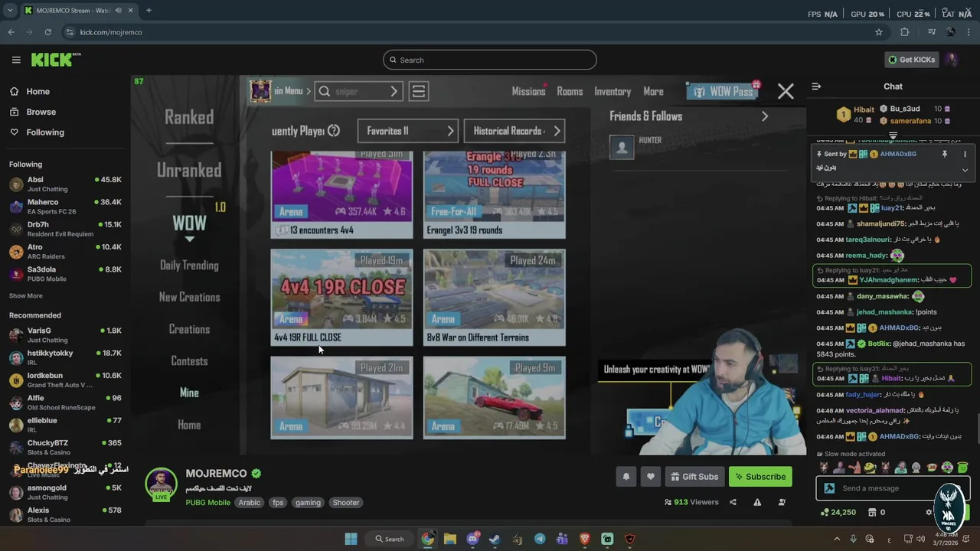Click the Gift Subs gift icon
The image size is (980, 551).
click(675, 477)
